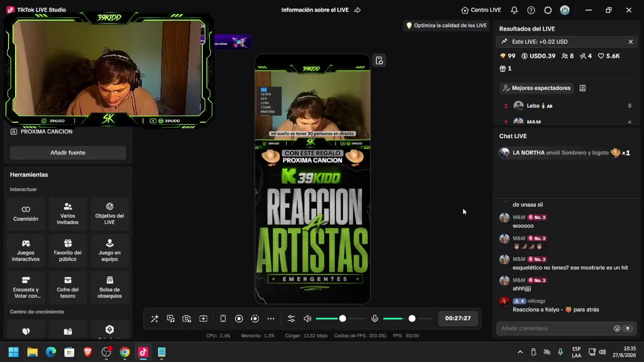Send the chat comment arrow button

(627, 328)
